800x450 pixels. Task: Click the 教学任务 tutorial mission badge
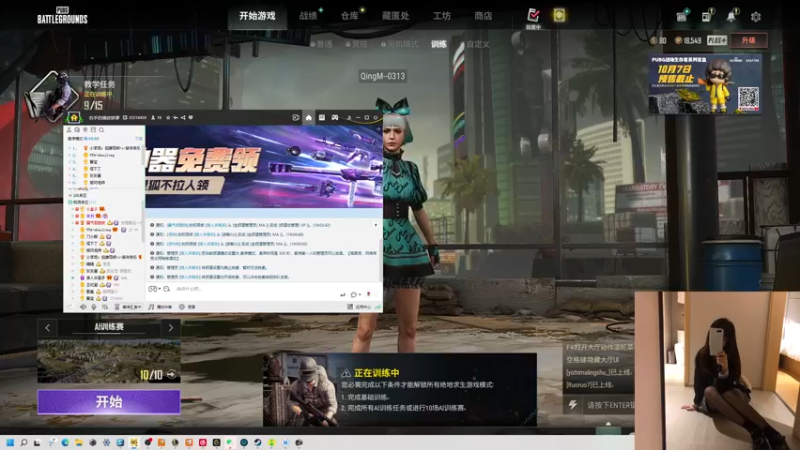click(x=53, y=95)
